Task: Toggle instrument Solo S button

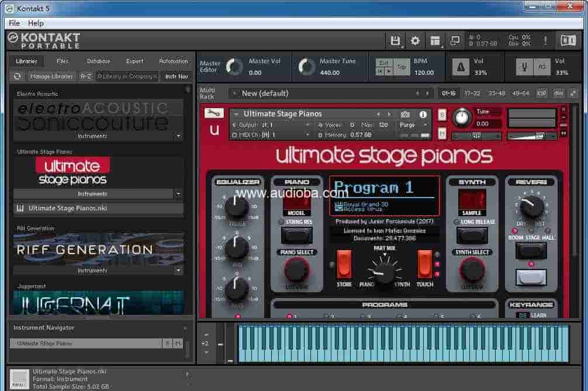Action: click(442, 115)
